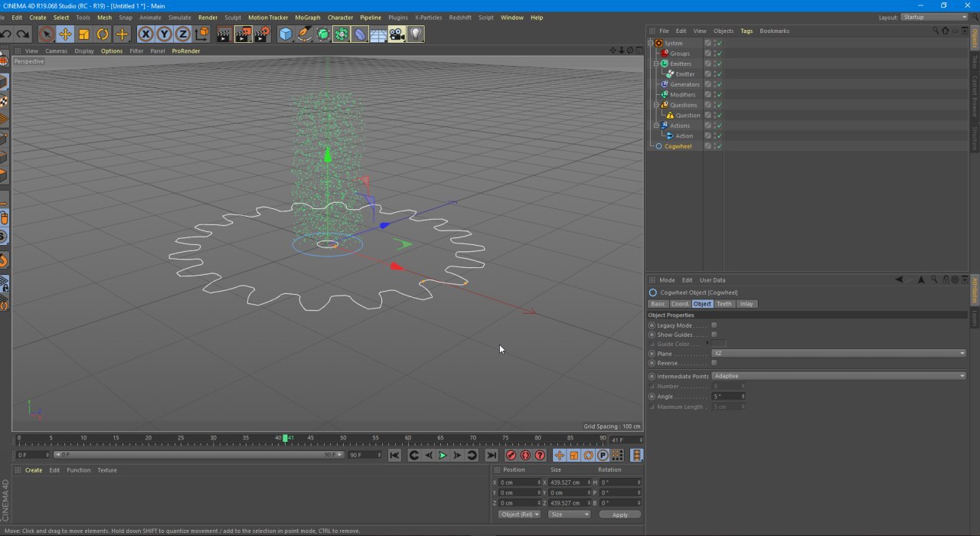Toggle the Y axis lock

coord(164,34)
